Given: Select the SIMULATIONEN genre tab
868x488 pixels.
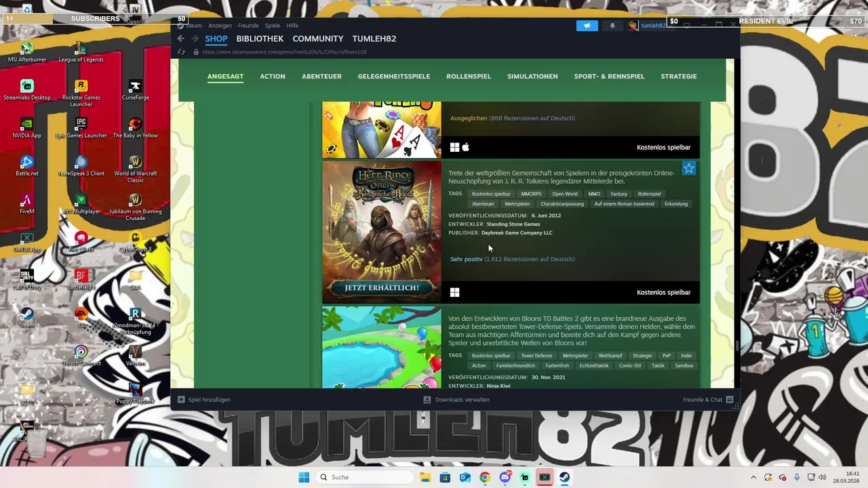Looking at the screenshot, I should [x=532, y=77].
